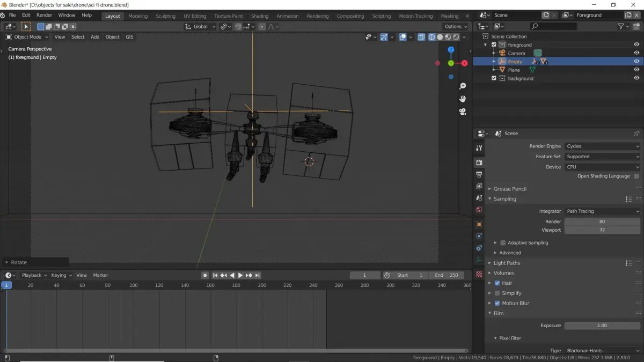This screenshot has width=644, height=362.
Task: Open the Output properties tab icon
Action: [x=479, y=174]
